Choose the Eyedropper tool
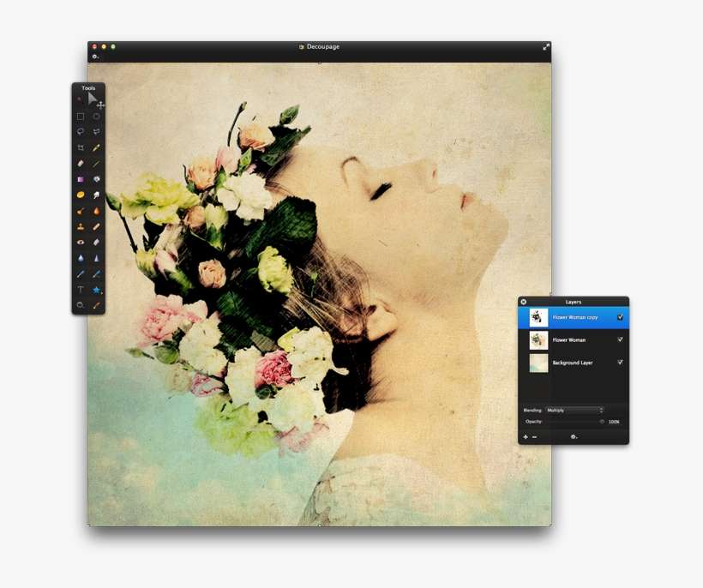This screenshot has height=588, width=703. pos(97,148)
